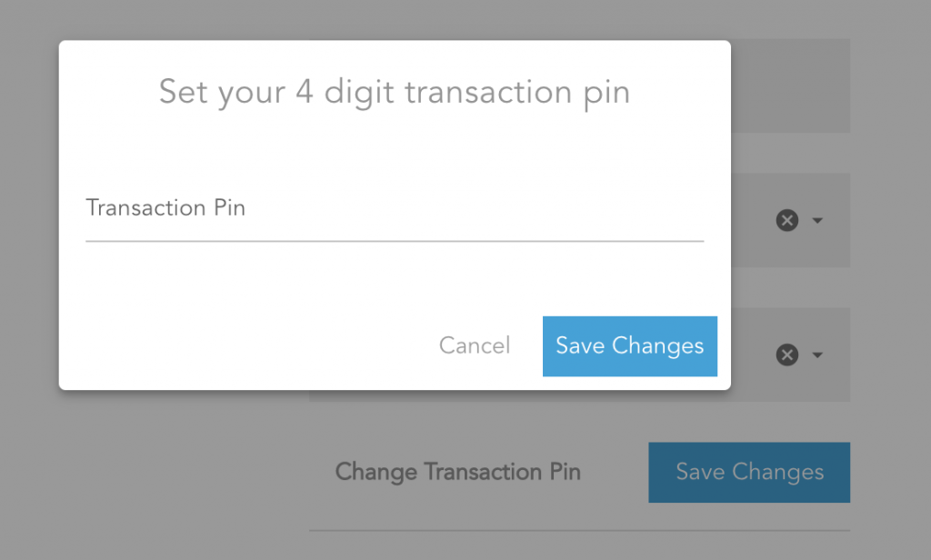The height and width of the screenshot is (560, 931).
Task: Click the dimmed Save Changes button behind dialog
Action: coord(749,472)
